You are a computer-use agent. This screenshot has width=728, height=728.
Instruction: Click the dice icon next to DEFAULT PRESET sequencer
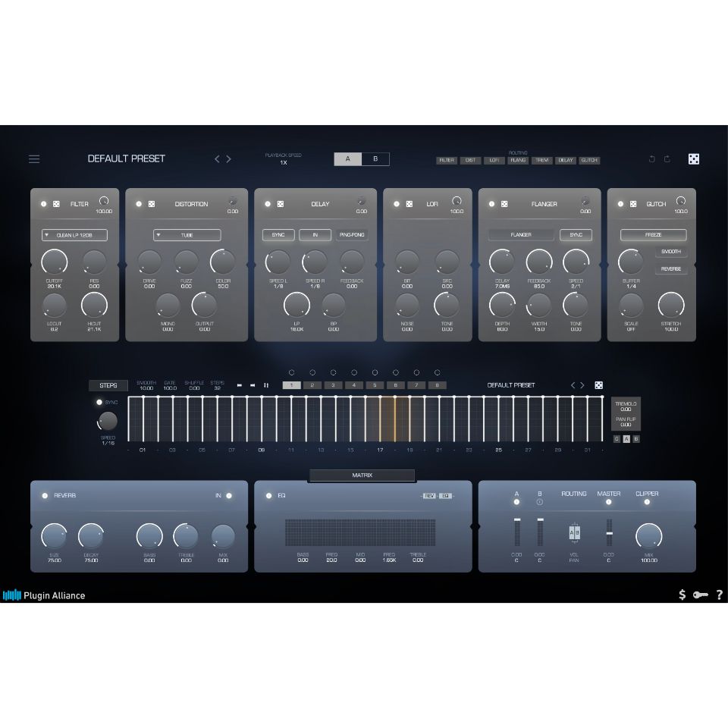599,384
